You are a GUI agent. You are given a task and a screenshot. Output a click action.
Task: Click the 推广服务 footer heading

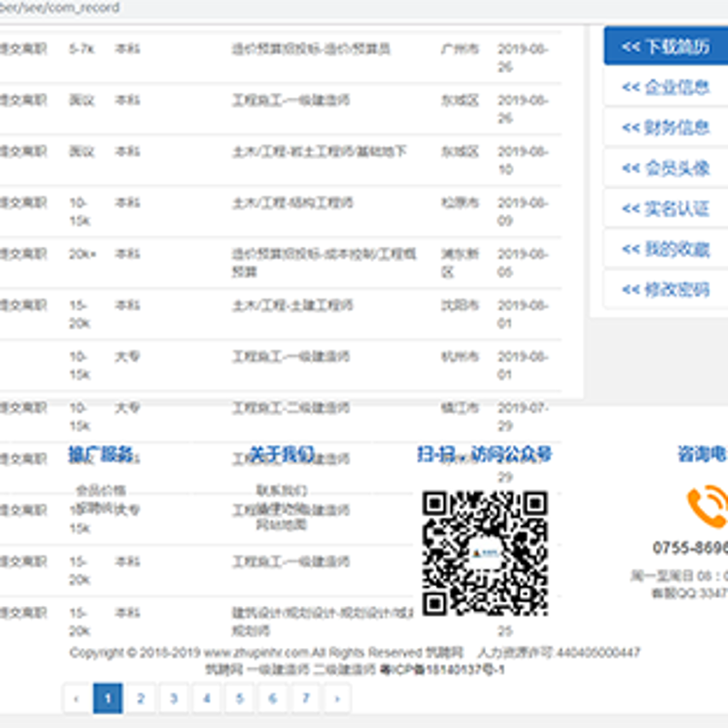(x=101, y=454)
